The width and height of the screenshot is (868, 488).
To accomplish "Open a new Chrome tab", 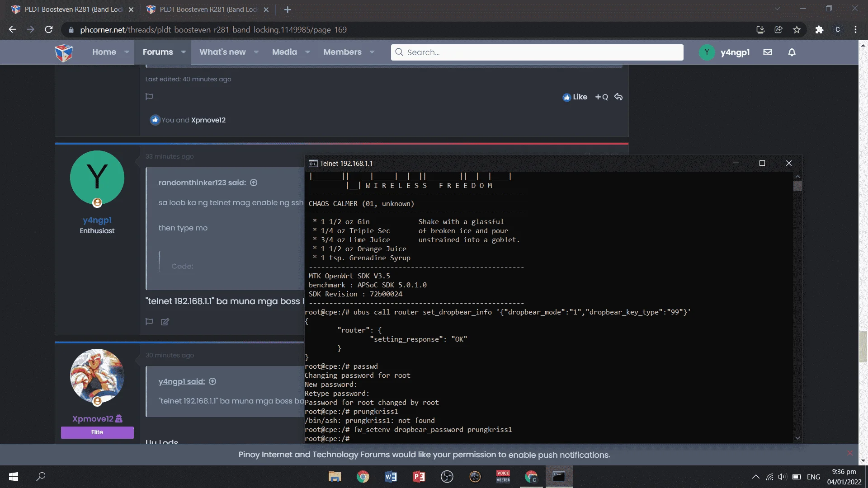I will coord(288,9).
